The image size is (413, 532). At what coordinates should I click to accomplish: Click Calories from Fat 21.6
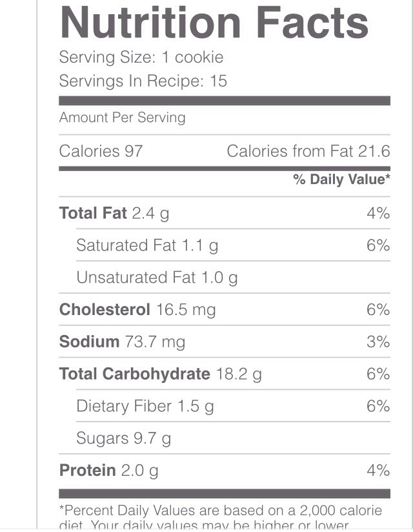click(x=308, y=151)
